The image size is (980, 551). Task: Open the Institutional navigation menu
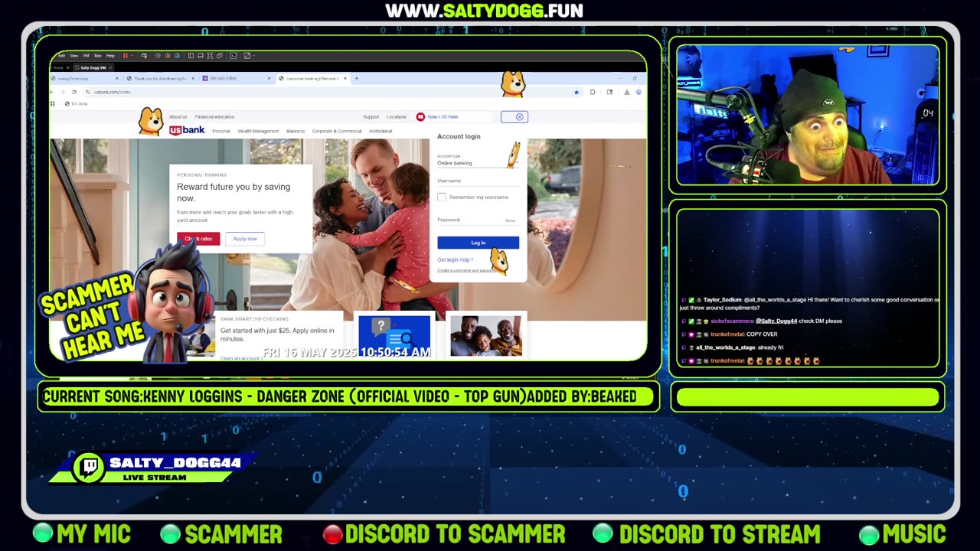coord(381,131)
